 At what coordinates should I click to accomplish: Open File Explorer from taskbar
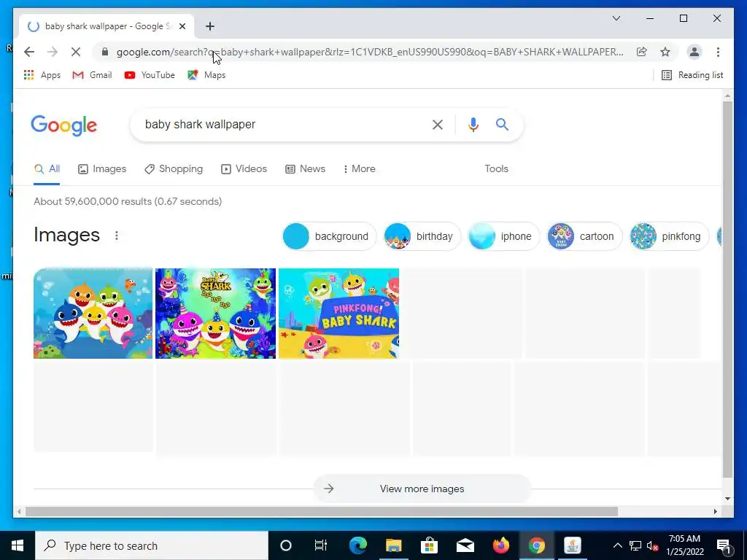(x=393, y=545)
